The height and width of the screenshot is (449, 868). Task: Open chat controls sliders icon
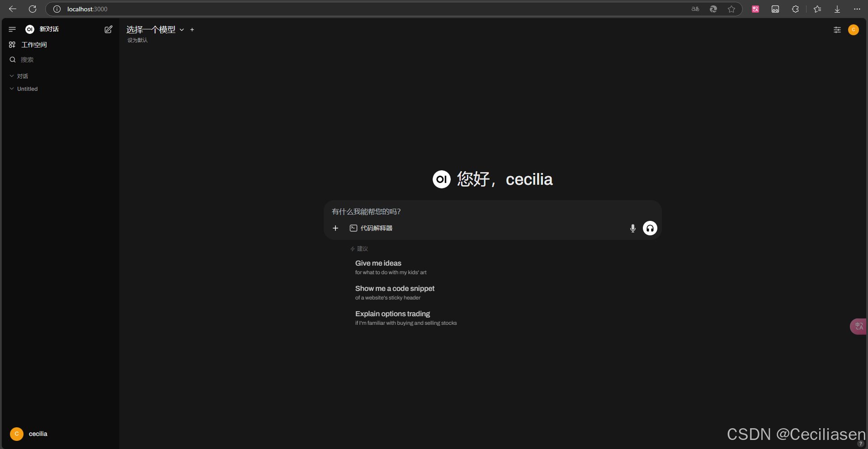(837, 30)
